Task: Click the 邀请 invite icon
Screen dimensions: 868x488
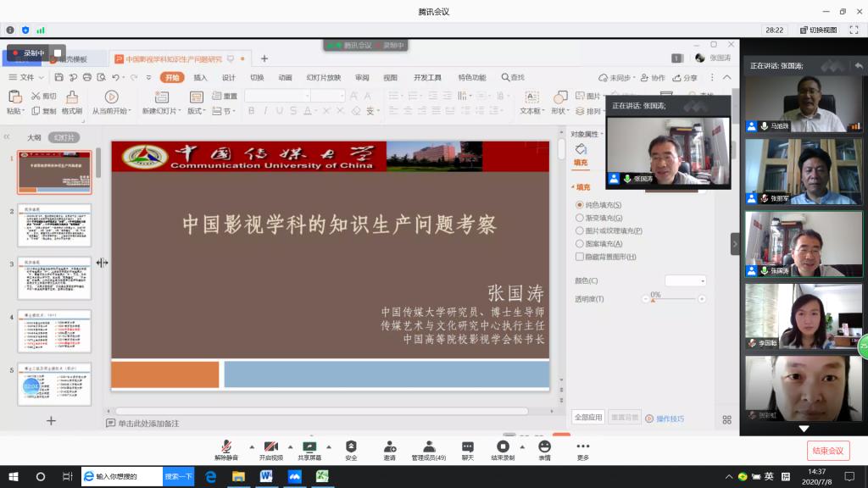Action: click(x=390, y=447)
